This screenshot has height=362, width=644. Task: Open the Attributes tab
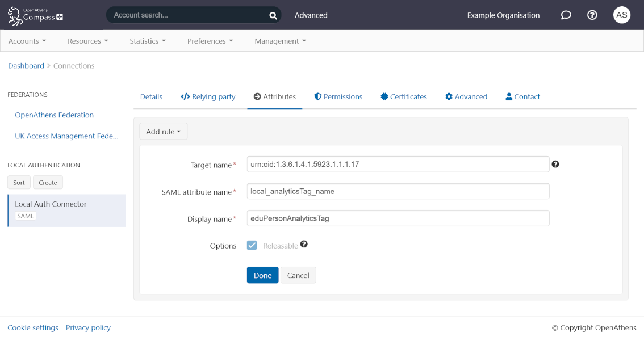[x=274, y=96]
